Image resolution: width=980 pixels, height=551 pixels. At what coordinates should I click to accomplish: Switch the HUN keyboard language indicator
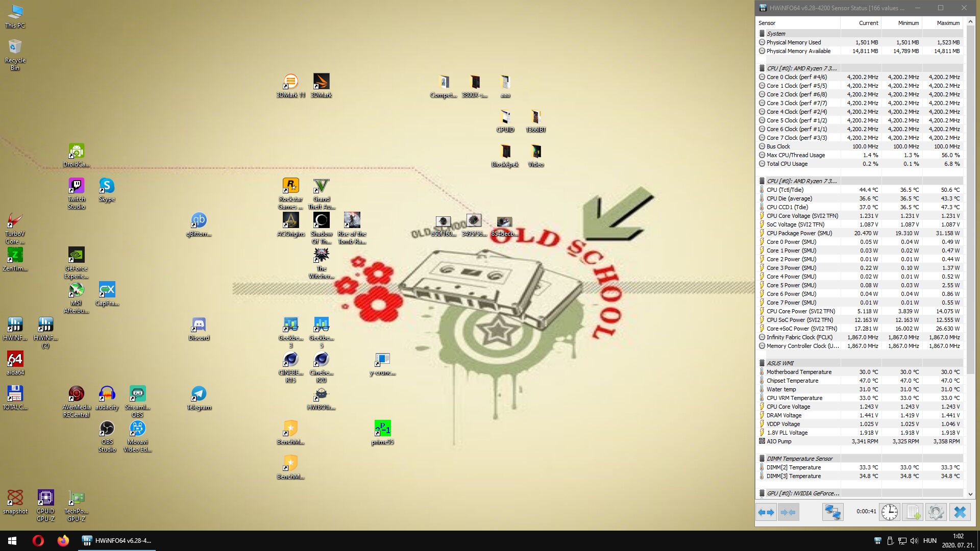tap(929, 541)
